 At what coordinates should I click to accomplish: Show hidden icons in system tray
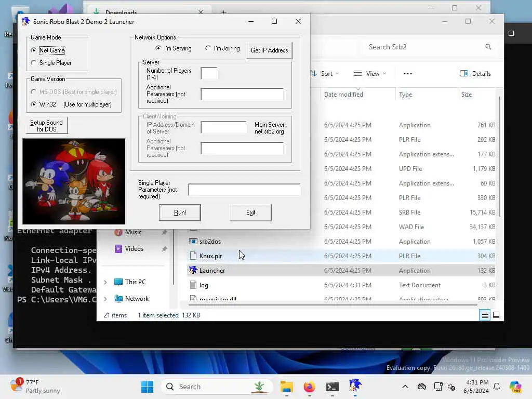pyautogui.click(x=405, y=387)
